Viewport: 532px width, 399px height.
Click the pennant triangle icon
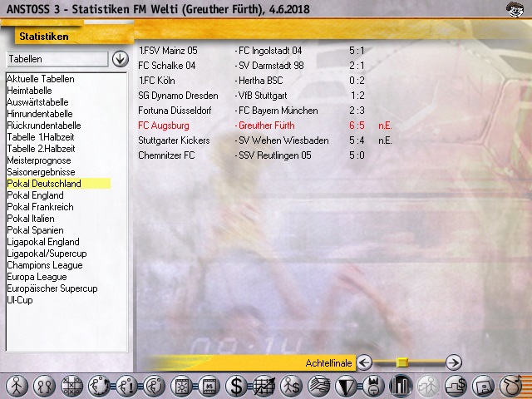[346, 386]
